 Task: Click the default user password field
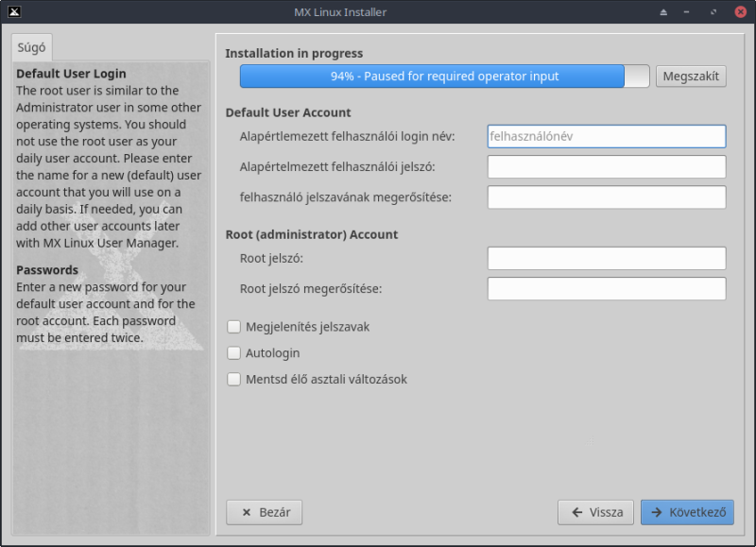607,167
